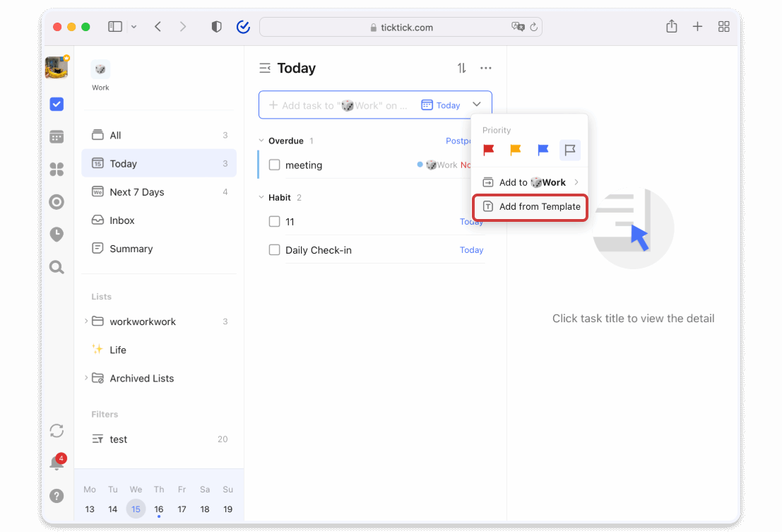Collapse the Overdue section
Screen dimensions: 782x532
point(262,141)
